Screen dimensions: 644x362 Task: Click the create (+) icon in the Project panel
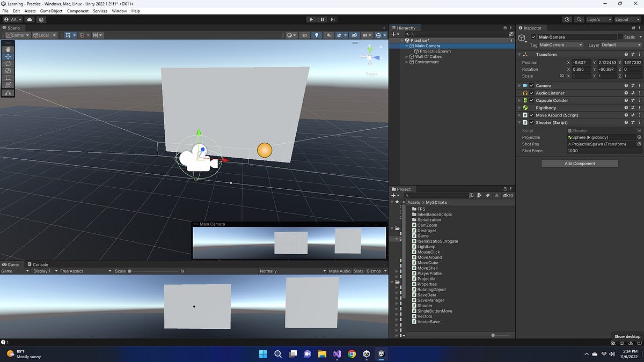pyautogui.click(x=394, y=195)
